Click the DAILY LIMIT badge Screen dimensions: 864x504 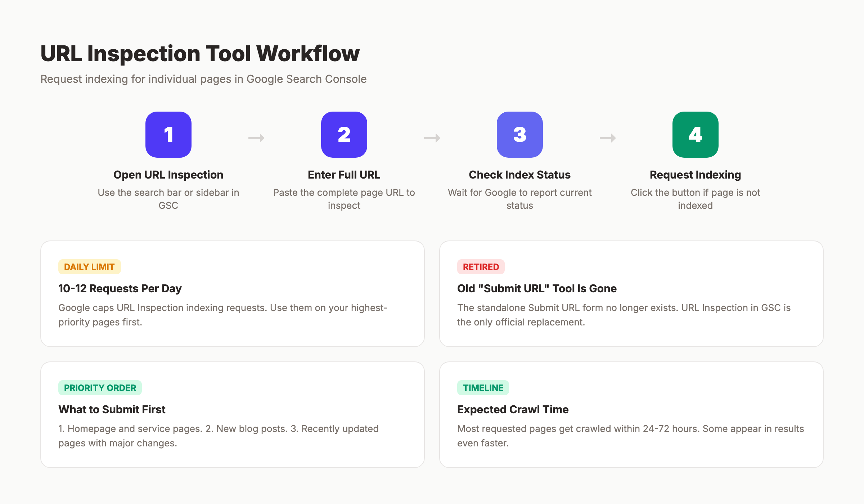[x=89, y=267]
